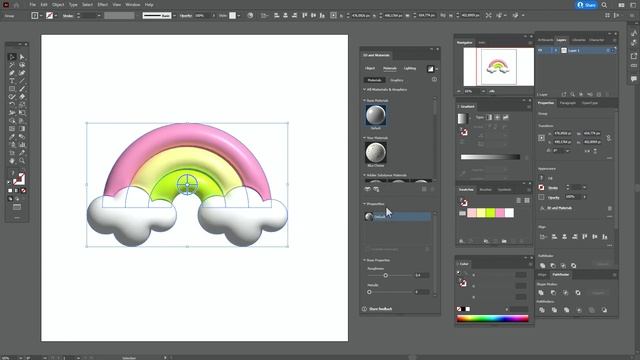This screenshot has width=640, height=360.
Task: Select Default base material thumbnail
Action: coord(376,115)
